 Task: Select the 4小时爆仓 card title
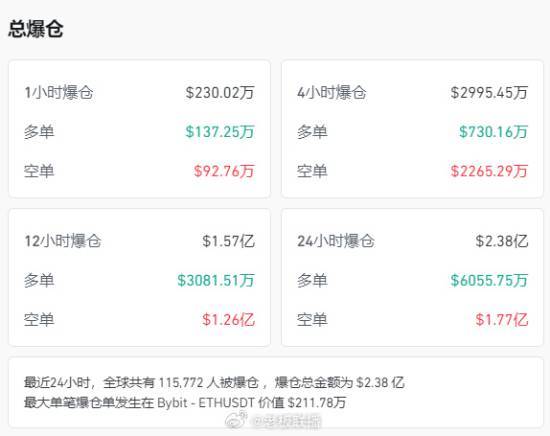pos(332,93)
